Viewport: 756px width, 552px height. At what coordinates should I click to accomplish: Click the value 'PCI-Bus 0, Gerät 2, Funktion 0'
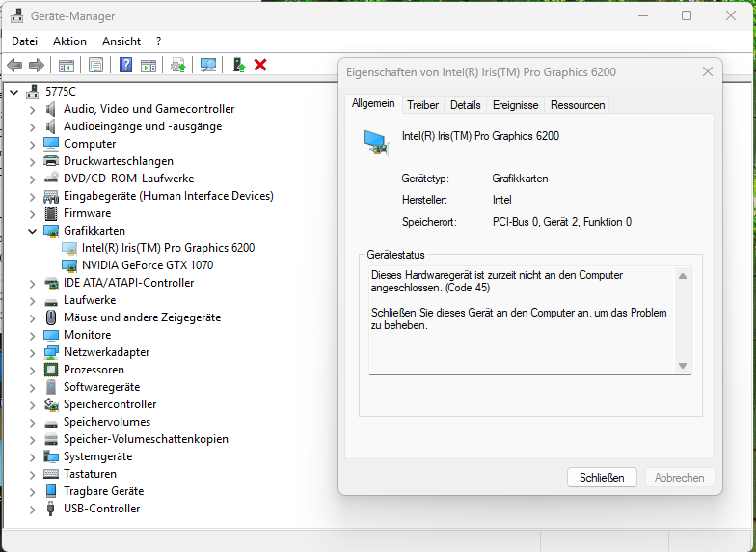click(x=561, y=222)
